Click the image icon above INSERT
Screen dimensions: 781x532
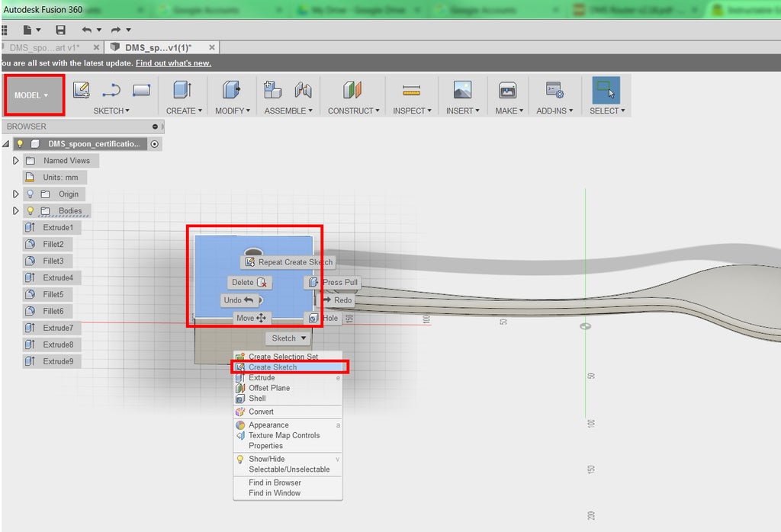click(463, 90)
